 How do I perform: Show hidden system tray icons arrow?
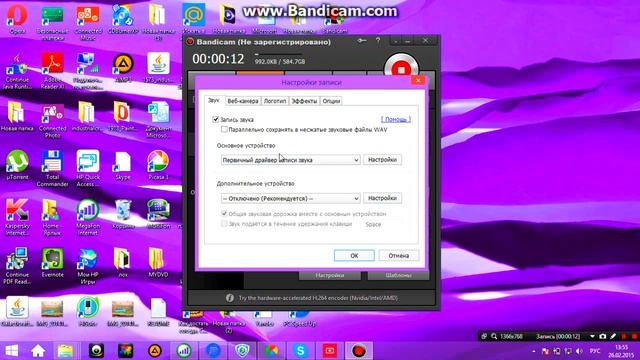click(534, 351)
